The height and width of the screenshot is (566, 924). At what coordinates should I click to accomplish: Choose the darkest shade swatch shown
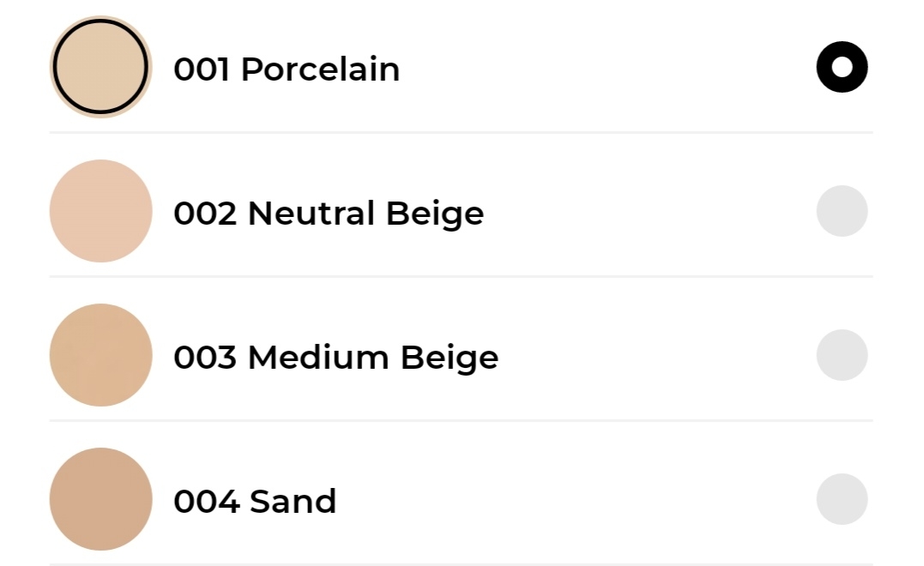(101, 499)
